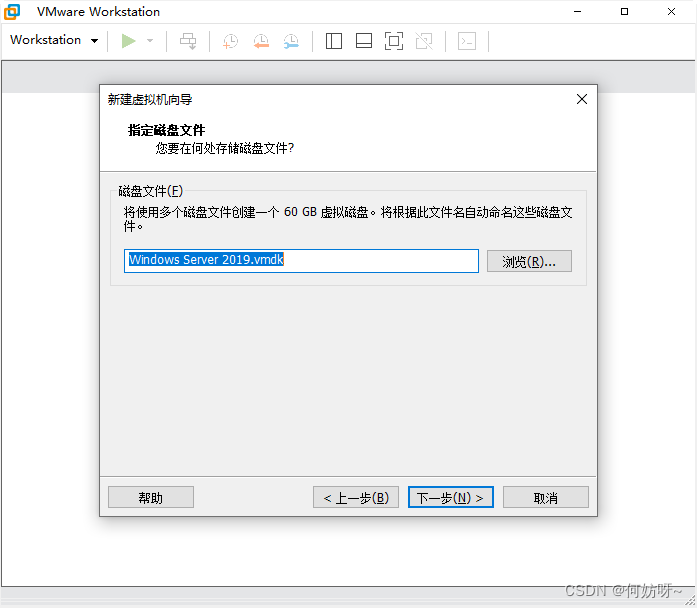Open the snapshot manager wrench icon
The height and width of the screenshot is (608, 697).
(291, 41)
